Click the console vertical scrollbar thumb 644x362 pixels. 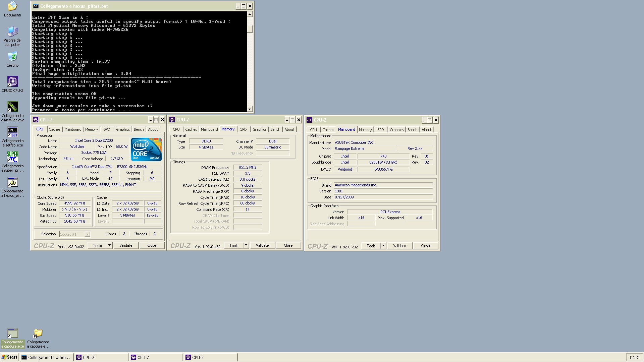click(x=250, y=29)
